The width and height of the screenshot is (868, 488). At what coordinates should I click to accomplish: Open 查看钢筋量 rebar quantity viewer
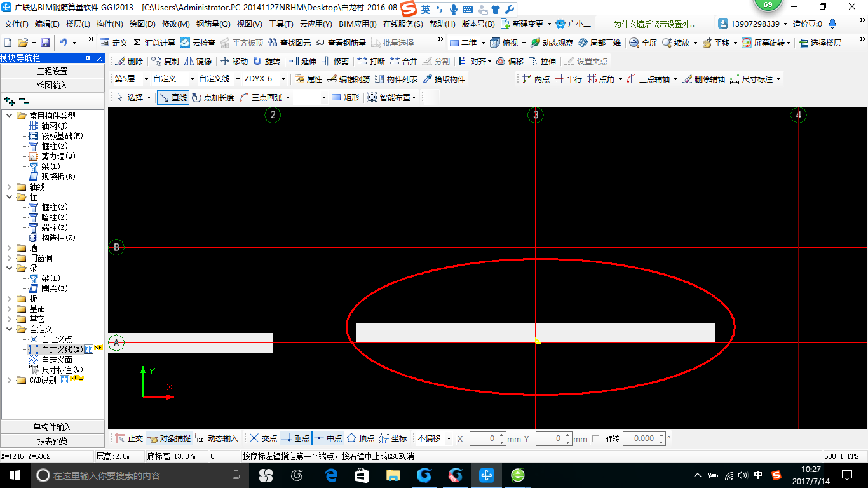point(341,43)
